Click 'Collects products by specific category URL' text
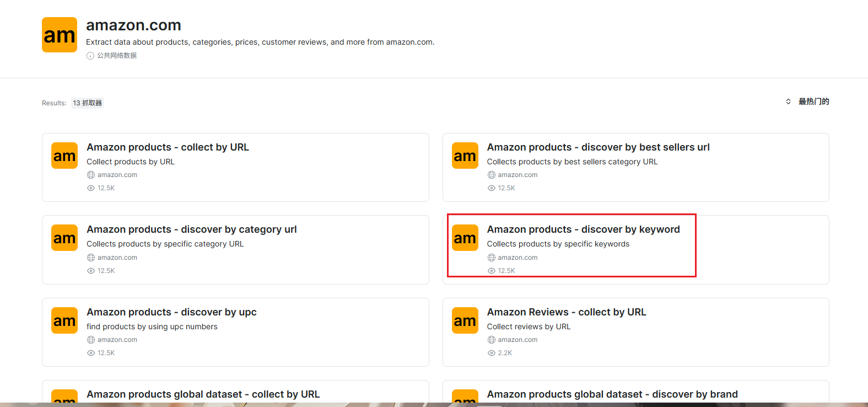Viewport: 868px width, 407px height. click(165, 244)
